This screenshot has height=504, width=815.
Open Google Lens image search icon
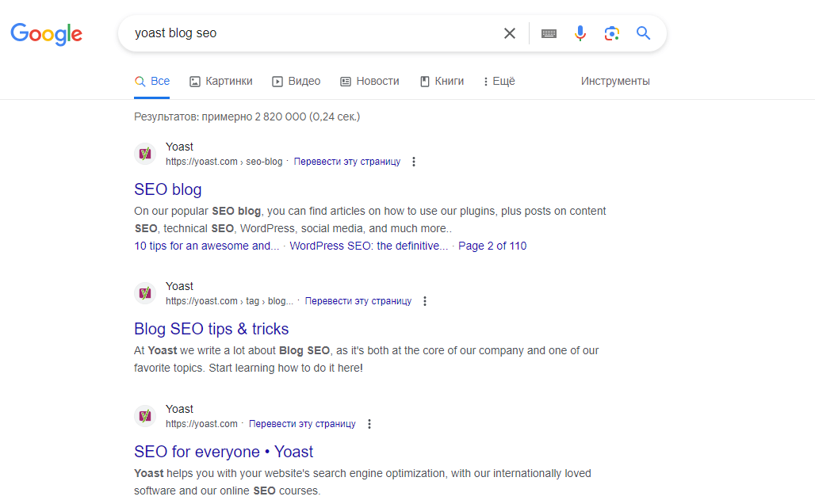(x=612, y=33)
